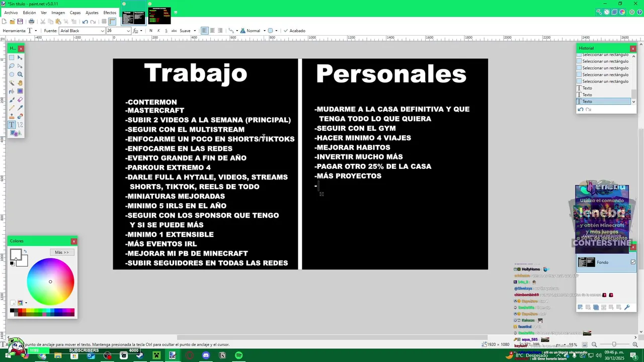Open the antialiasing mode dropdown
This screenshot has width=644, height=362.
click(272, 31)
